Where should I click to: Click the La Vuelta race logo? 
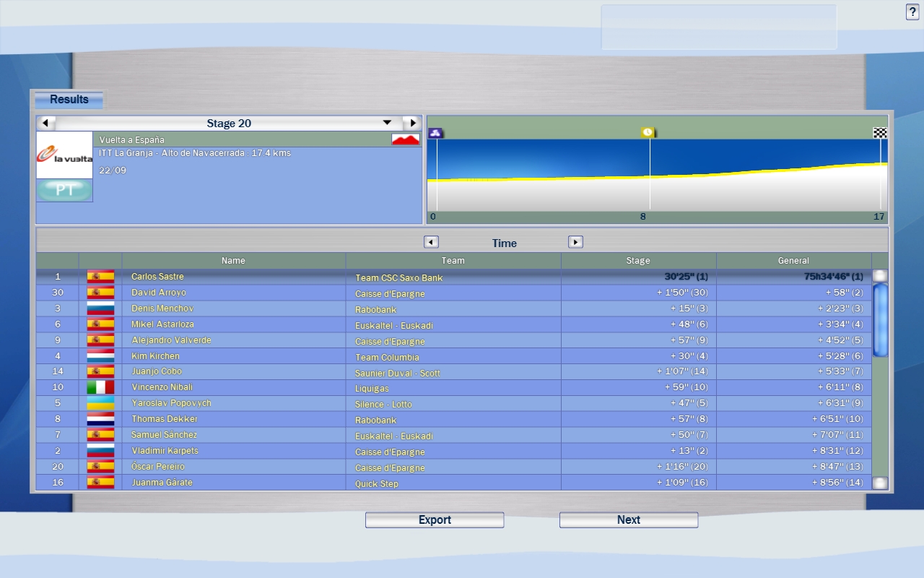click(64, 155)
